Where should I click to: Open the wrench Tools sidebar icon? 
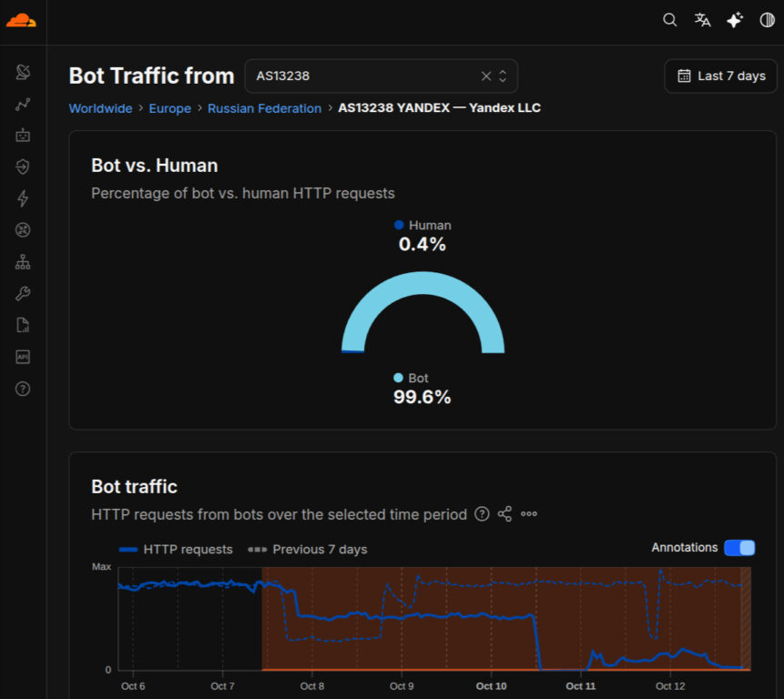pyautogui.click(x=23, y=293)
